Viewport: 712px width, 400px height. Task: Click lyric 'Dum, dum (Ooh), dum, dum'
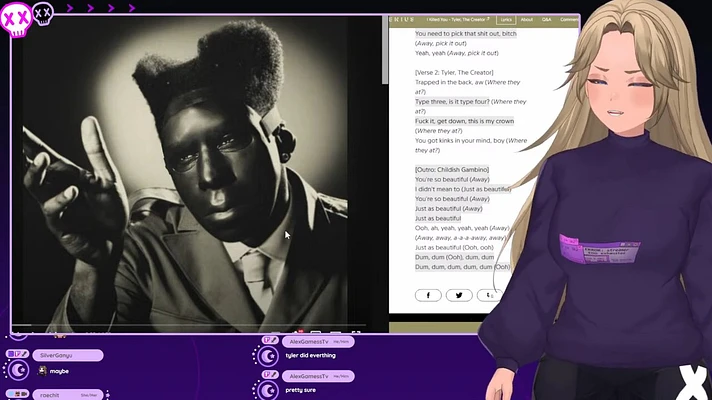click(454, 257)
